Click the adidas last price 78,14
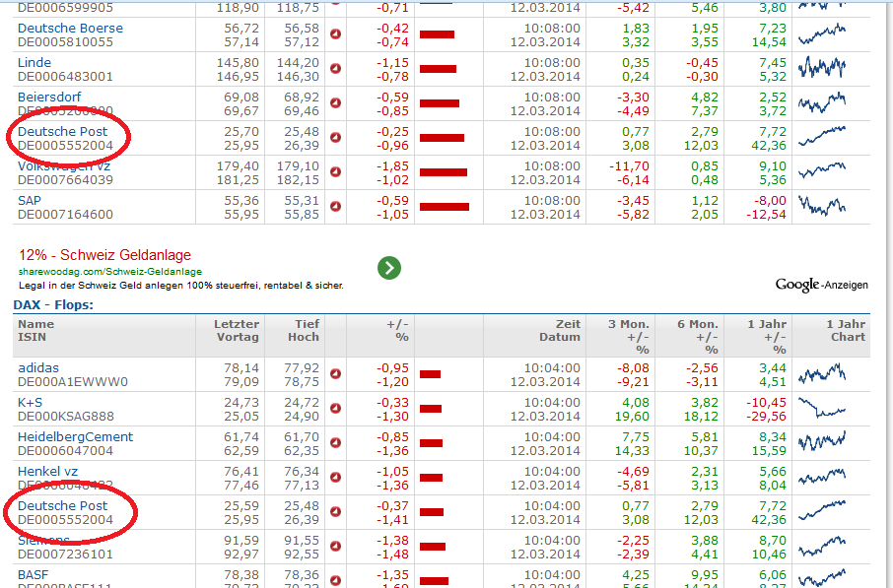The width and height of the screenshot is (893, 588). point(241,367)
